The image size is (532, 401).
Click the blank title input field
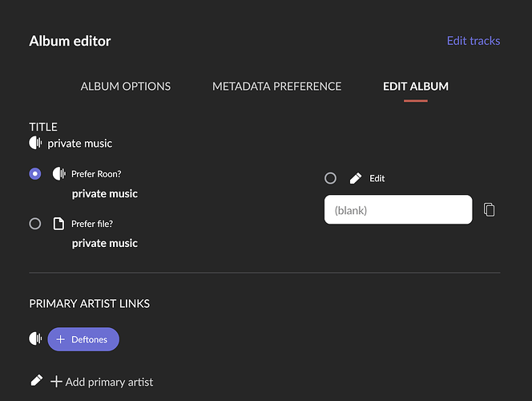pos(398,210)
